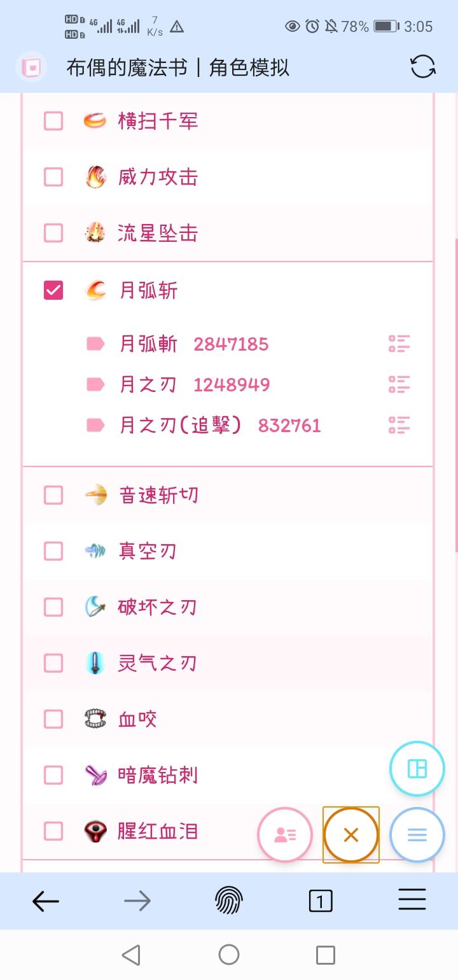This screenshot has width=458, height=980.
Task: Go back with the browser back arrow
Action: point(46,900)
